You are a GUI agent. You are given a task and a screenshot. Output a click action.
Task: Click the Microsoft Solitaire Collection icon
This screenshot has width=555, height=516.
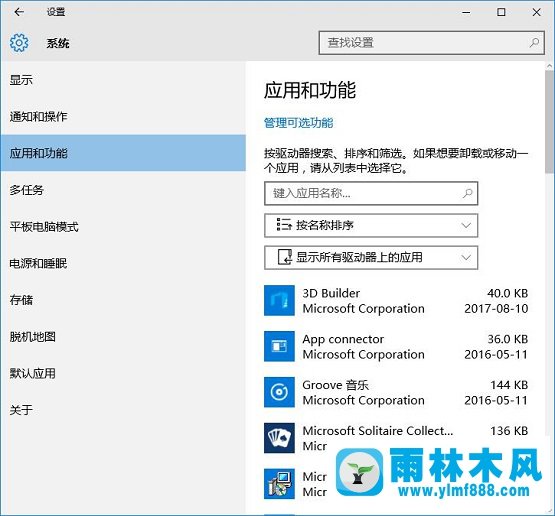pyautogui.click(x=279, y=438)
